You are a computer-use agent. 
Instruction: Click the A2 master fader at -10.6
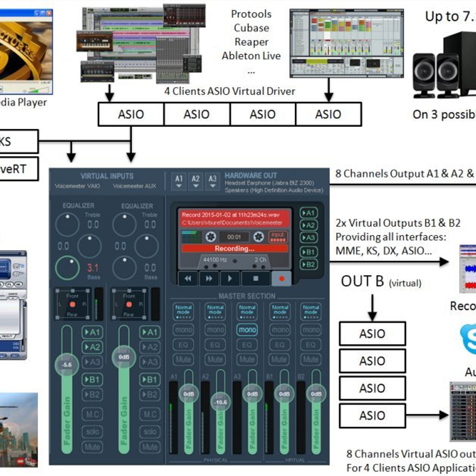[x=220, y=402]
